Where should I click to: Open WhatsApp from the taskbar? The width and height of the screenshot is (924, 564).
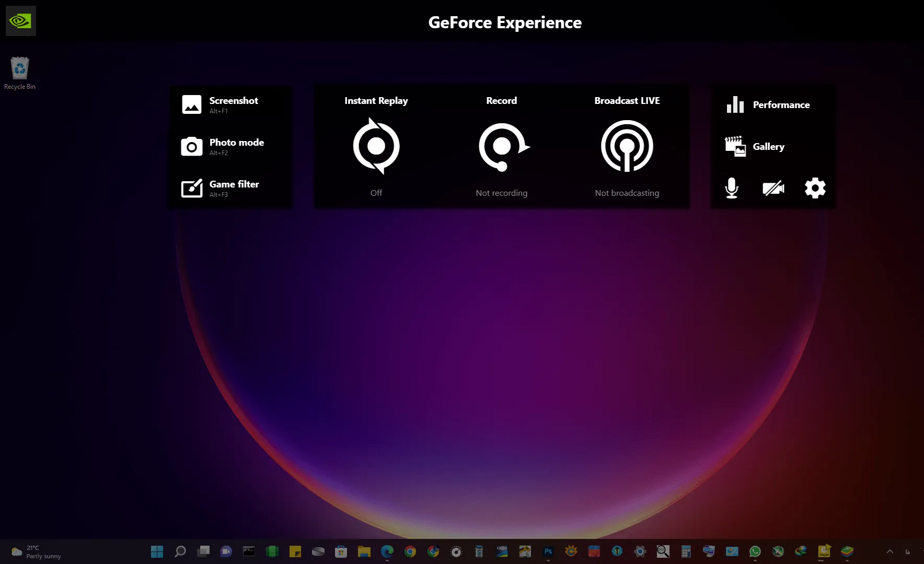coord(755,551)
